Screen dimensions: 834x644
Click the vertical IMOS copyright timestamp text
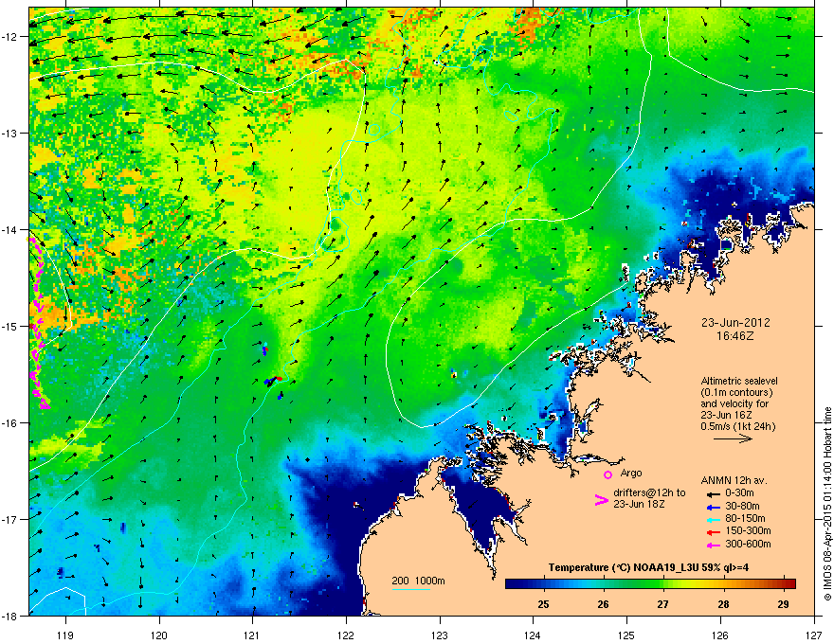827,504
